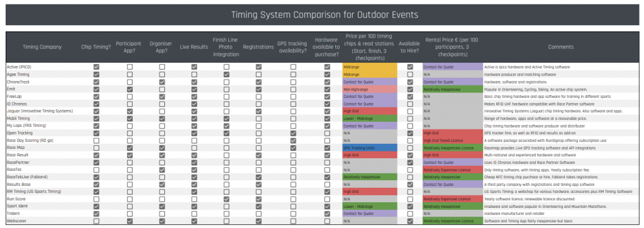Toggle Participant App checkbox for Race Map
Image resolution: width=644 pixels, height=228 pixels.
tap(130, 148)
